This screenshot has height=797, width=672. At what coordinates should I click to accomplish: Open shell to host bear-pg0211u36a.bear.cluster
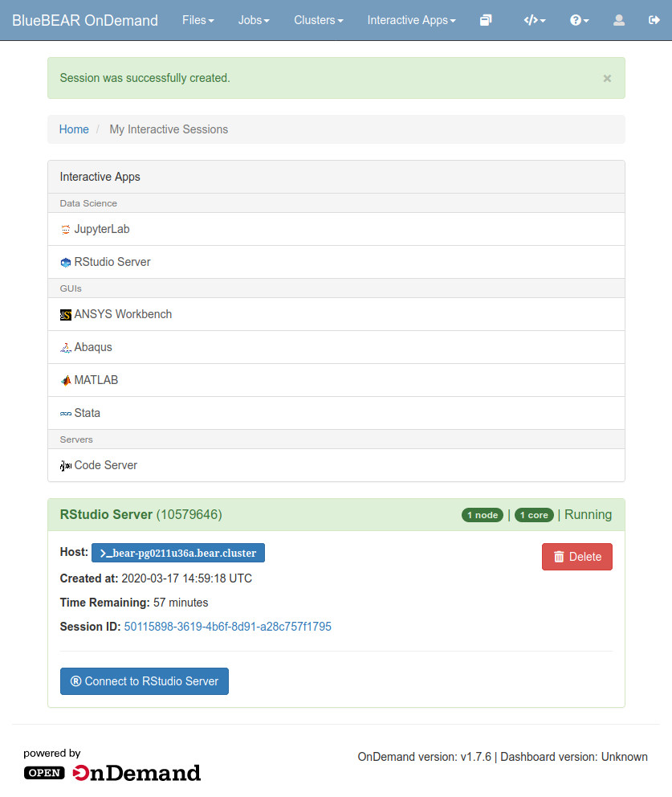[x=177, y=553]
